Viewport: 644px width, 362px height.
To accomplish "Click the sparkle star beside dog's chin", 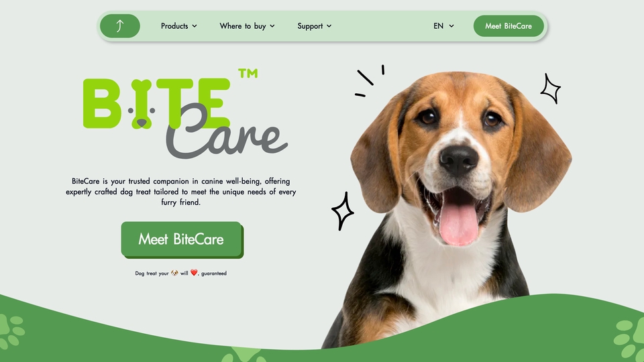I will click(x=343, y=211).
